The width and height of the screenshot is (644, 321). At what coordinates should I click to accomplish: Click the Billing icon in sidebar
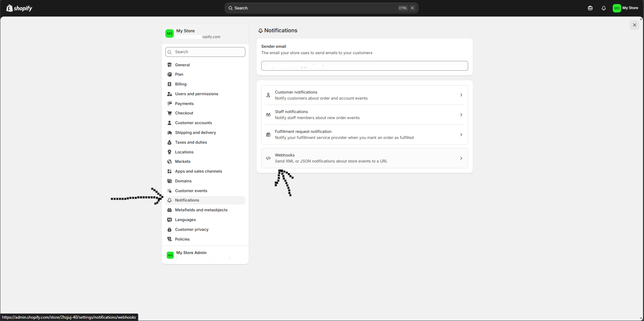pyautogui.click(x=170, y=84)
